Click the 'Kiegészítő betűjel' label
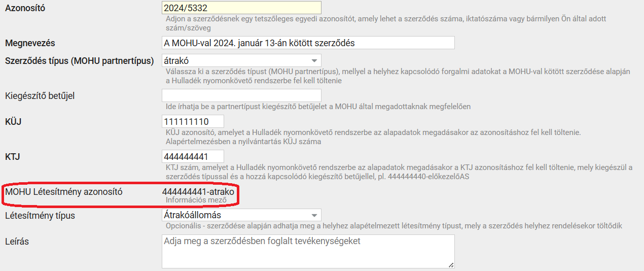Viewport: 644px width, 271px height. (40, 95)
